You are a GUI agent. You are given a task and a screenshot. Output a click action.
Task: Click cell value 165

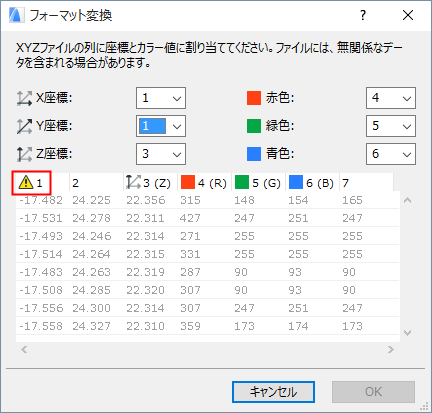coord(352,200)
